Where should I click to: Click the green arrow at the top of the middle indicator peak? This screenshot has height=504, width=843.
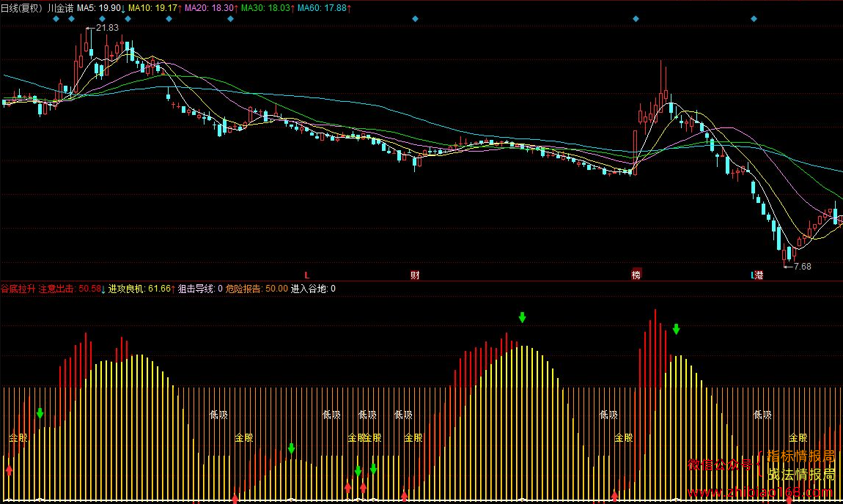coord(522,317)
